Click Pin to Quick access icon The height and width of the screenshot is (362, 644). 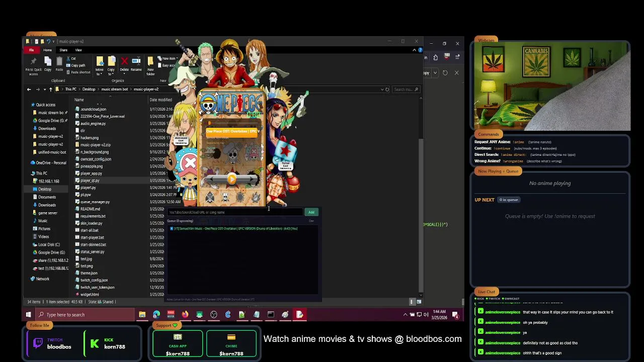(34, 62)
